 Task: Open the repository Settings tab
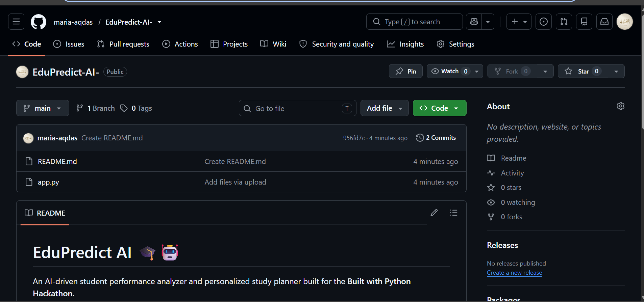click(x=455, y=44)
